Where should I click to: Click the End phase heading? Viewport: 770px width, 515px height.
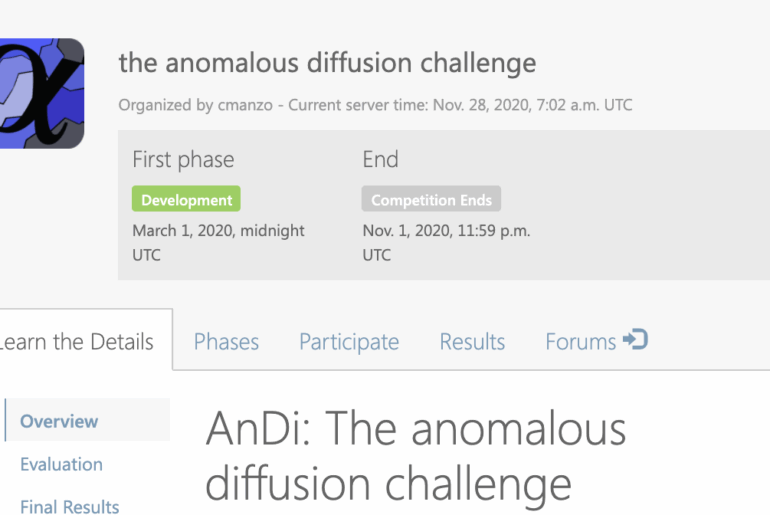click(380, 160)
